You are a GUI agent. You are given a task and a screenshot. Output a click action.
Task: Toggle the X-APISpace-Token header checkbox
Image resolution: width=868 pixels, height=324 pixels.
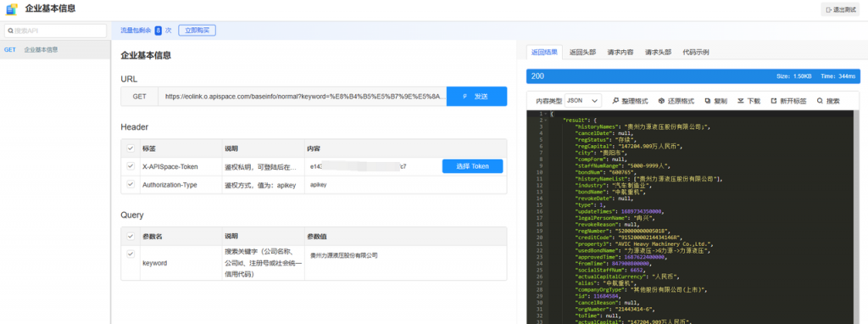[131, 165]
